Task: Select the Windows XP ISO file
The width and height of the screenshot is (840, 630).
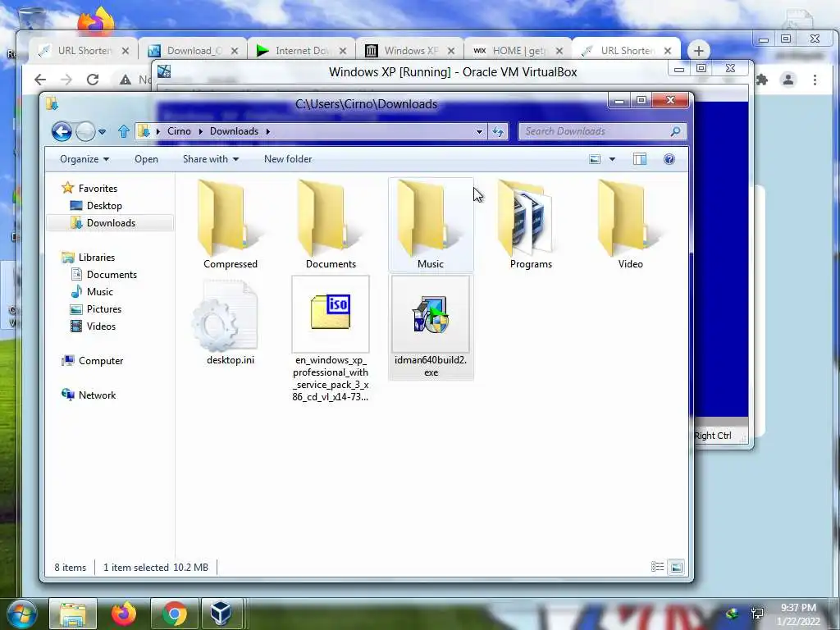Action: click(x=331, y=339)
